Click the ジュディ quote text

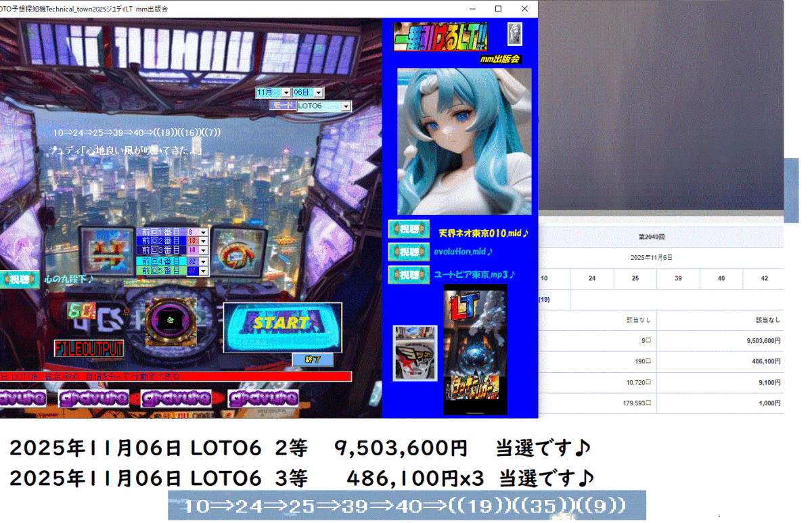(125, 151)
